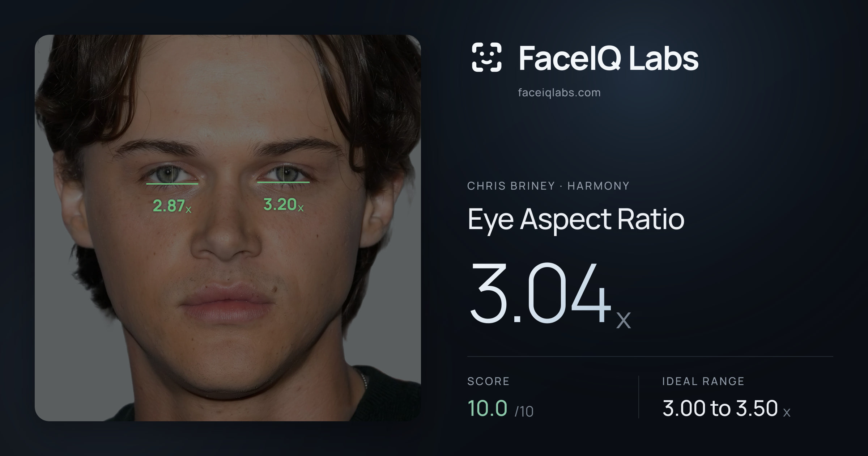Select the 2.87x left eye ratio label
The height and width of the screenshot is (456, 868).
click(172, 206)
